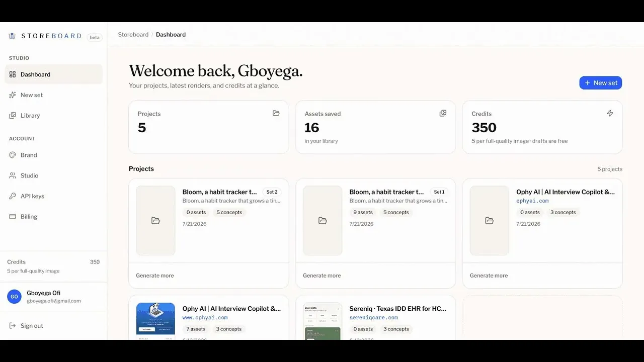644x362 pixels.
Task: Click the Studio people icon in the sidebar
Action: point(13,176)
